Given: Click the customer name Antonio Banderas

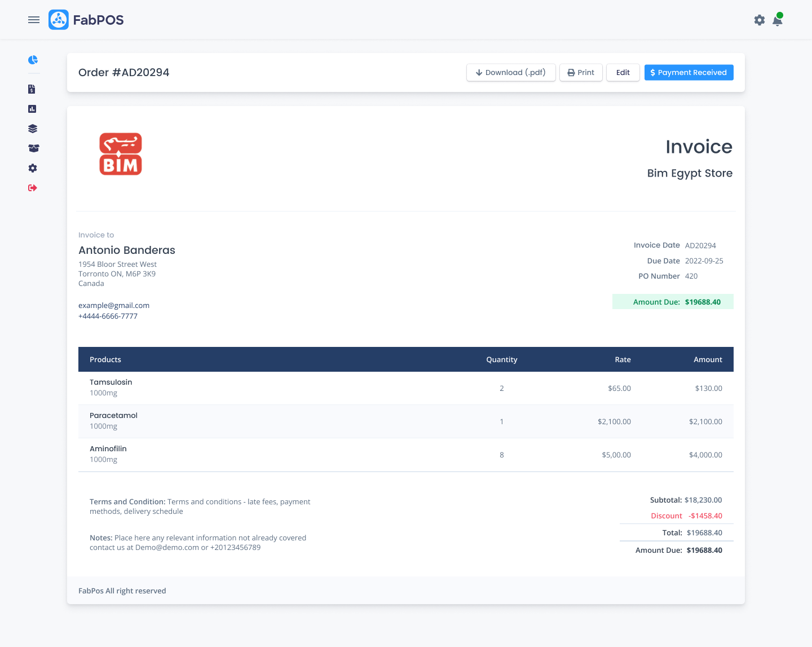Looking at the screenshot, I should coord(127,250).
